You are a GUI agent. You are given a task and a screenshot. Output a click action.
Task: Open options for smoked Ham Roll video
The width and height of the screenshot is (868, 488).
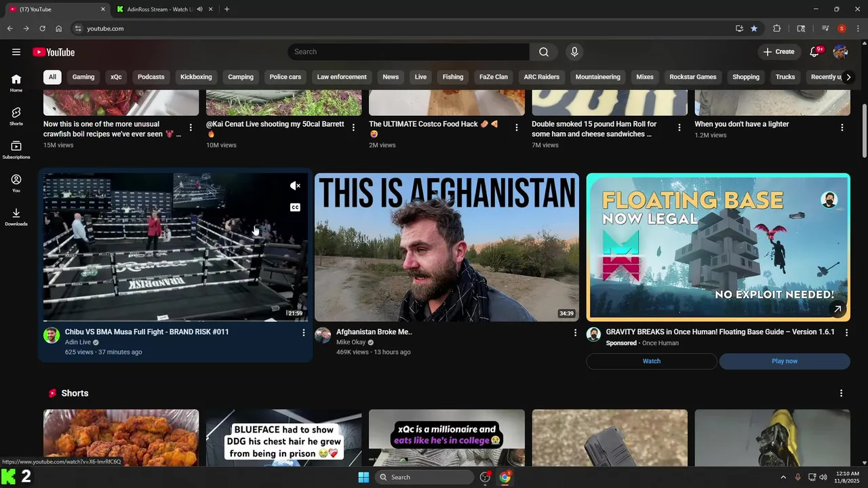679,127
